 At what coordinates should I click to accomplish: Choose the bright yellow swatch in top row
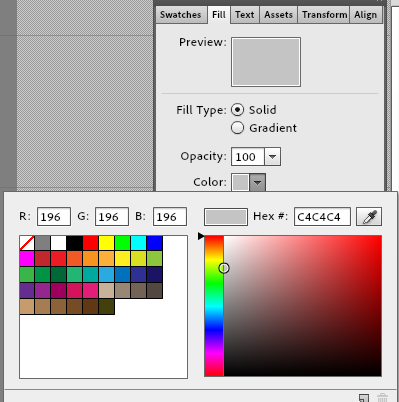click(x=107, y=243)
